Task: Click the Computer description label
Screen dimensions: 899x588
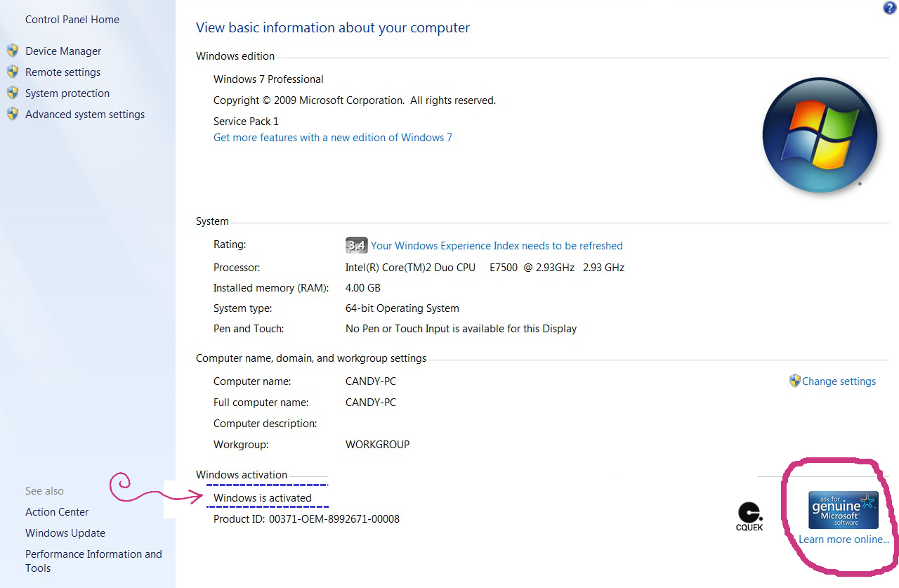Action: 265,424
